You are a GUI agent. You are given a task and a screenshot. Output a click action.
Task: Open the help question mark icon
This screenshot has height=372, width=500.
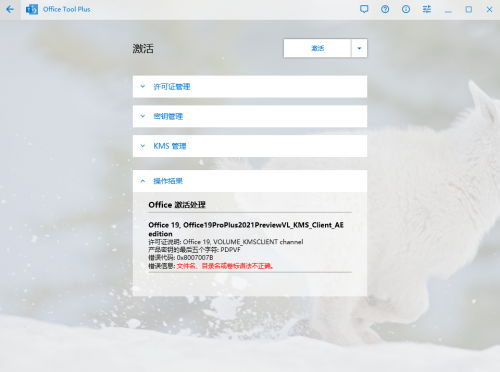(x=385, y=9)
